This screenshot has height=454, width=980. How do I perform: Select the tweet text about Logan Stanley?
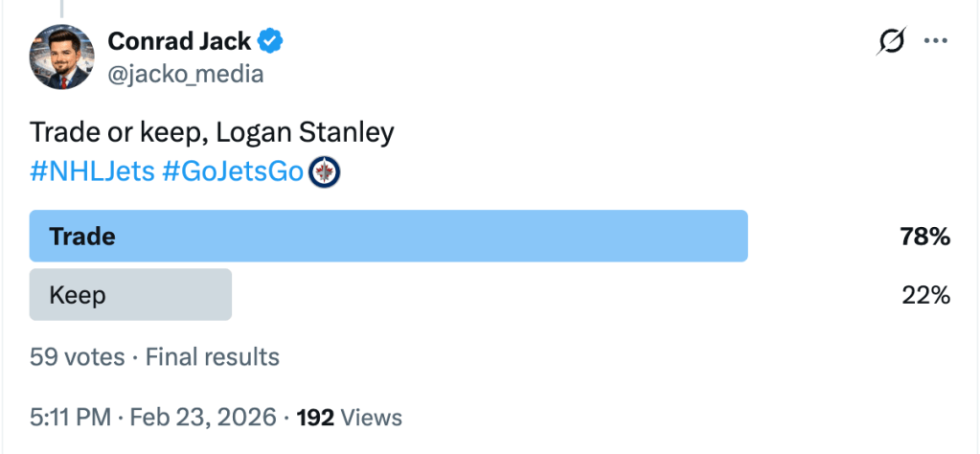(x=212, y=132)
